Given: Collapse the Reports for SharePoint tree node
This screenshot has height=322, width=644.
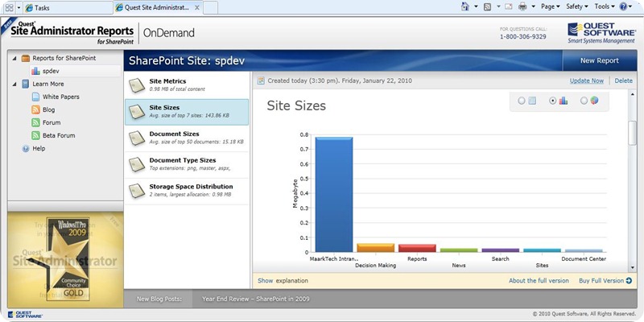Looking at the screenshot, I should (x=14, y=59).
